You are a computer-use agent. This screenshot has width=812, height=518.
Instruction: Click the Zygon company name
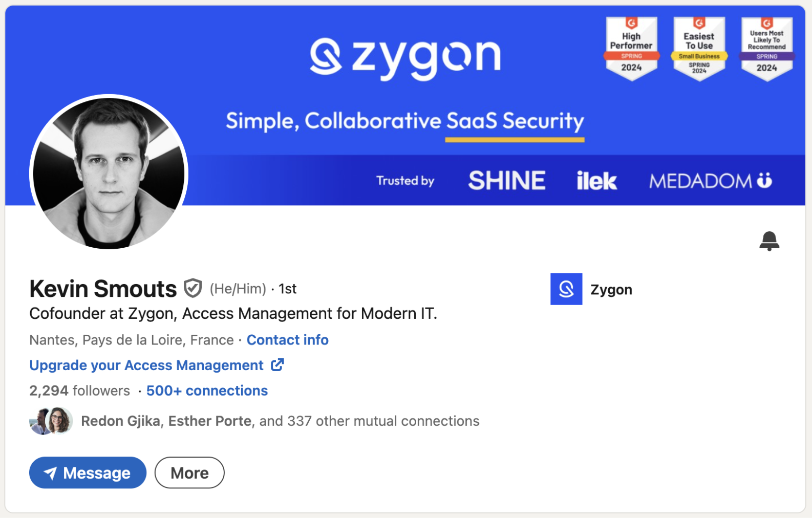[611, 290]
